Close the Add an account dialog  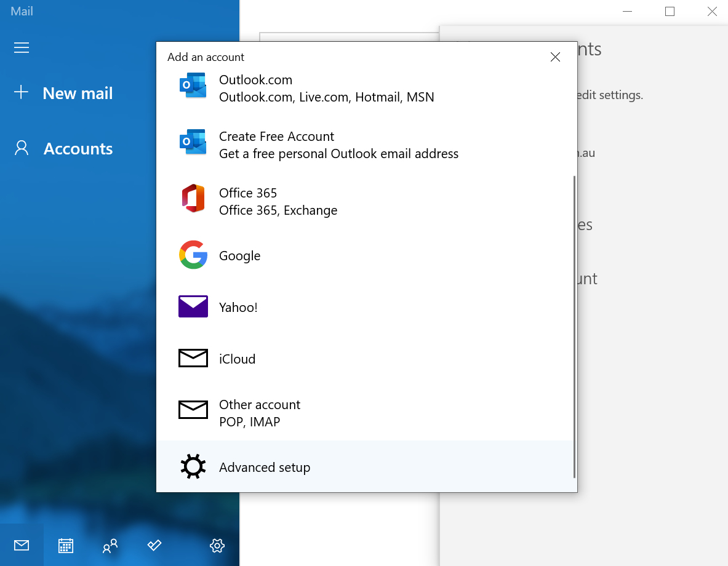pyautogui.click(x=555, y=57)
